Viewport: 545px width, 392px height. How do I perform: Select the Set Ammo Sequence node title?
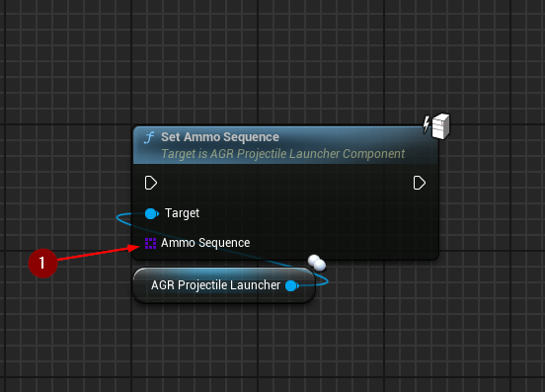click(x=220, y=137)
